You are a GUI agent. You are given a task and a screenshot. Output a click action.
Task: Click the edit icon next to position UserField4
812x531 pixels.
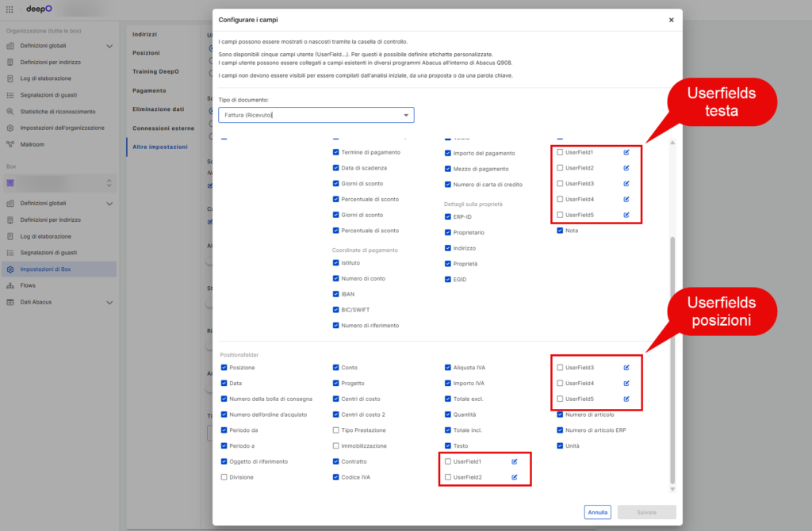click(x=626, y=384)
